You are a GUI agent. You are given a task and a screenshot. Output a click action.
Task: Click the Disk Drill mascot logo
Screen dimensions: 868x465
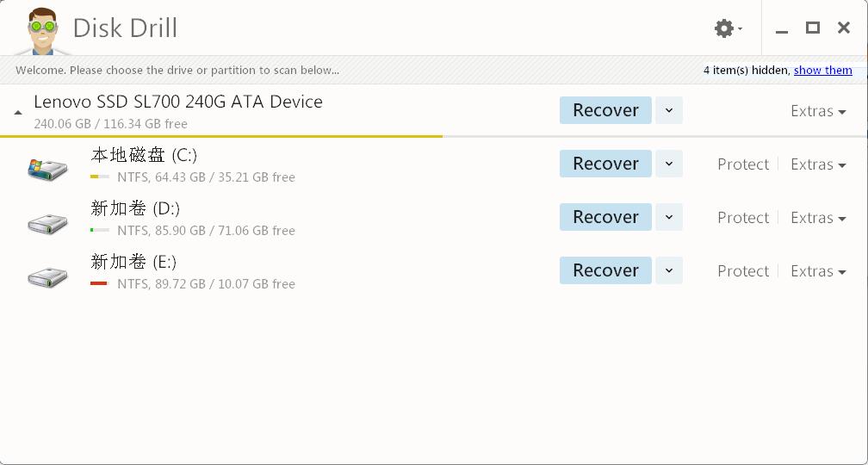pyautogui.click(x=43, y=30)
